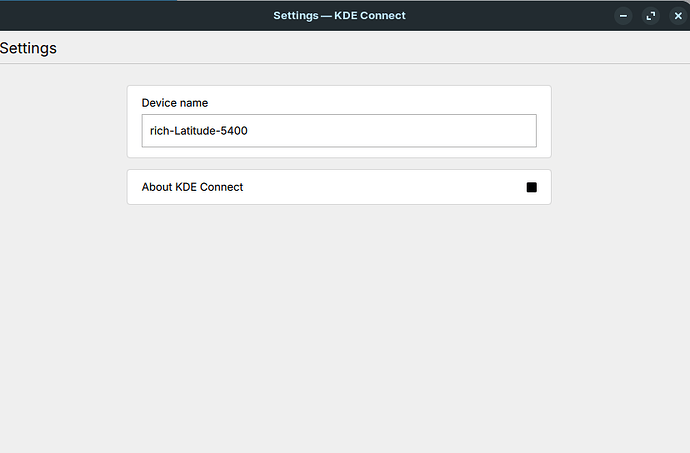The image size is (690, 453).
Task: Close the KDE Connect Settings window
Action: (x=678, y=16)
